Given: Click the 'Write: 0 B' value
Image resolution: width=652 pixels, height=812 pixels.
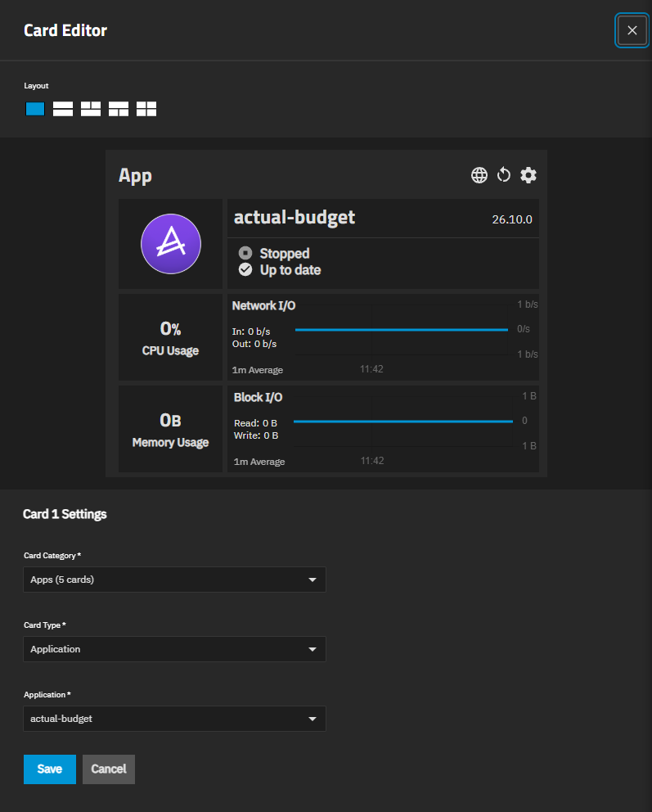Looking at the screenshot, I should tap(256, 435).
